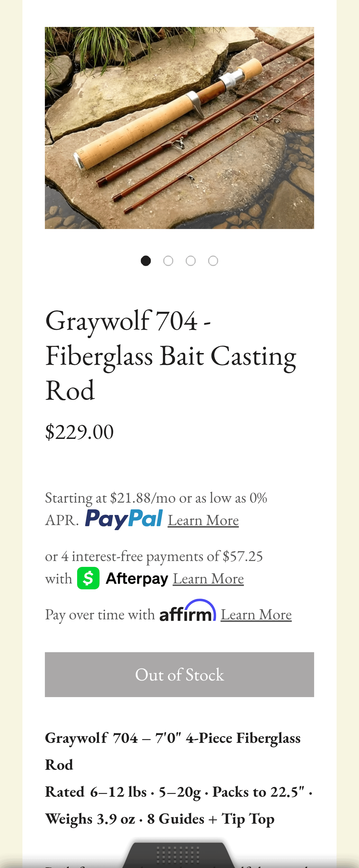Open PayPal's Learn More link
359x868 pixels.
(x=203, y=520)
